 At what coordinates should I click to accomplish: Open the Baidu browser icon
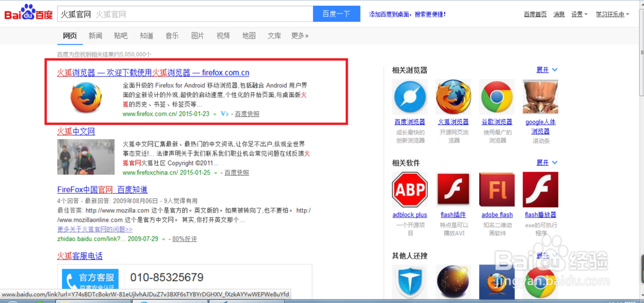410,96
